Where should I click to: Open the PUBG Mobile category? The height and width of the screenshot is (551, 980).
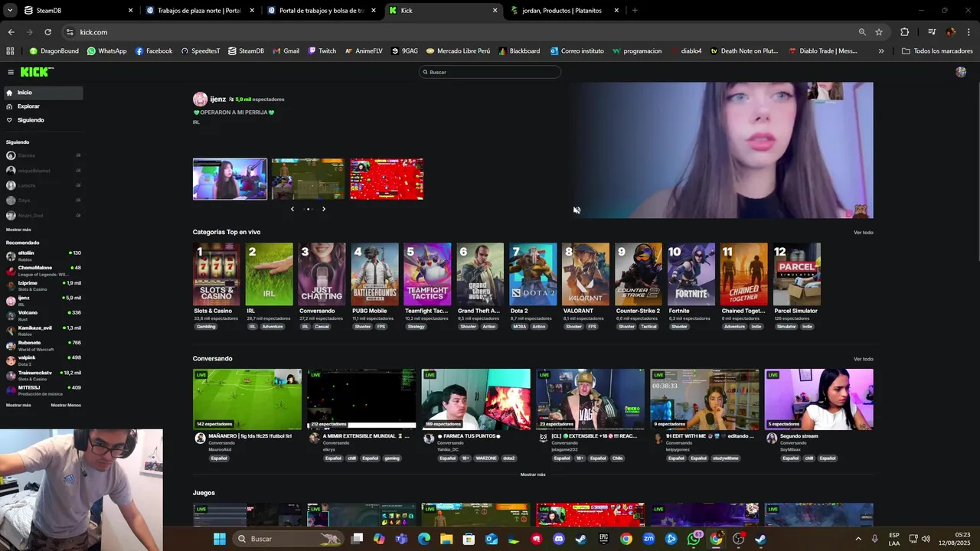(x=374, y=274)
